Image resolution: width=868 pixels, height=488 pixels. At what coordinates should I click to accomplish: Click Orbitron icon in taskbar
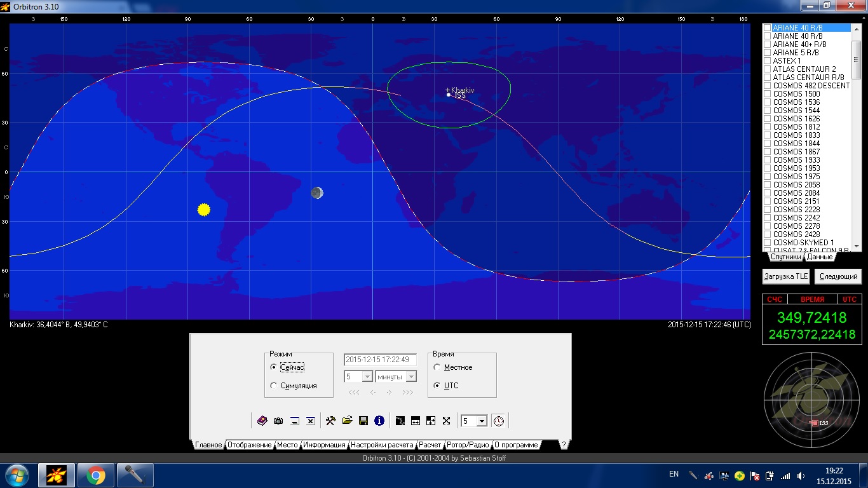[x=57, y=475]
